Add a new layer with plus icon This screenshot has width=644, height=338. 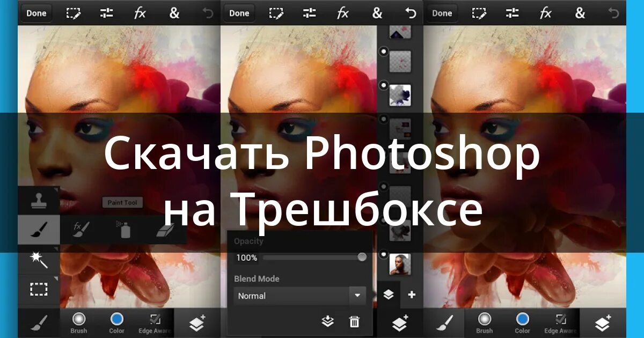click(412, 295)
